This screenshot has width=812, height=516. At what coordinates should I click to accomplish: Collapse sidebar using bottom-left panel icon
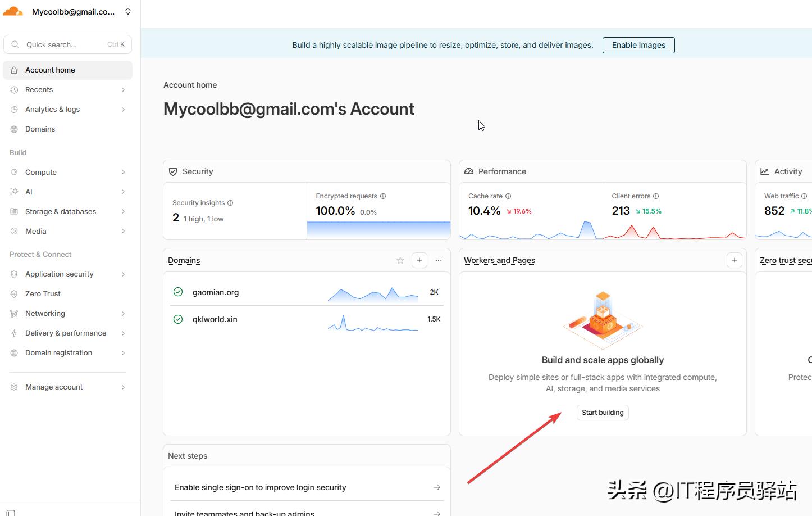click(x=11, y=512)
